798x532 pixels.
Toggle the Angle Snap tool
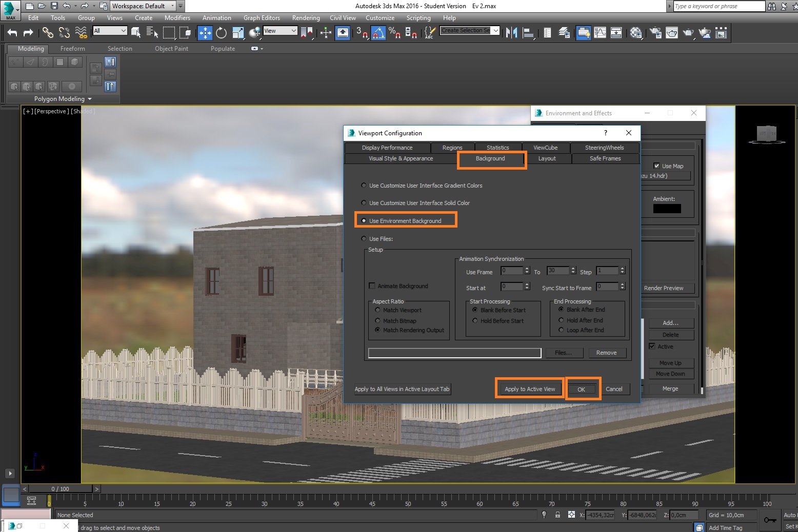click(378, 33)
